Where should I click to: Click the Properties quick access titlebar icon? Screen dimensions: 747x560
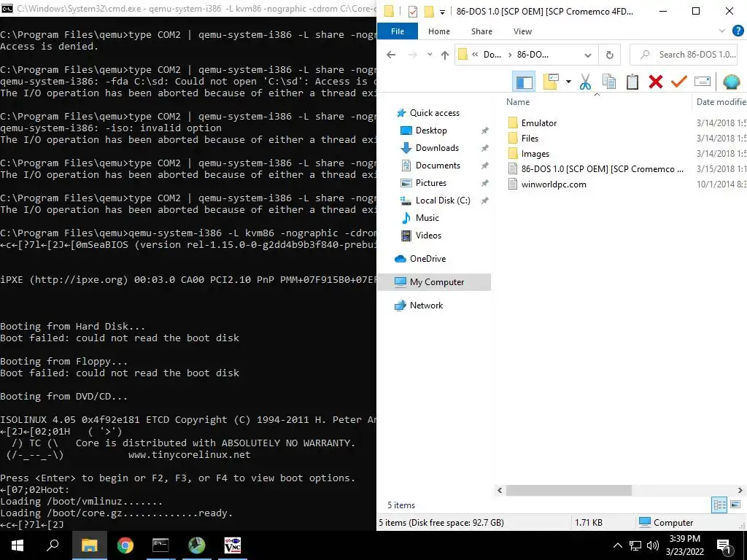coord(413,12)
